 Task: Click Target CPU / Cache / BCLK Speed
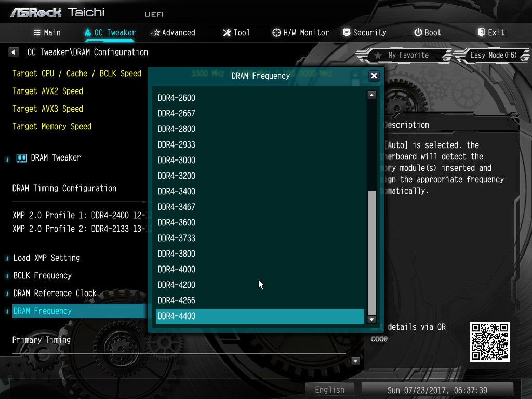77,74
